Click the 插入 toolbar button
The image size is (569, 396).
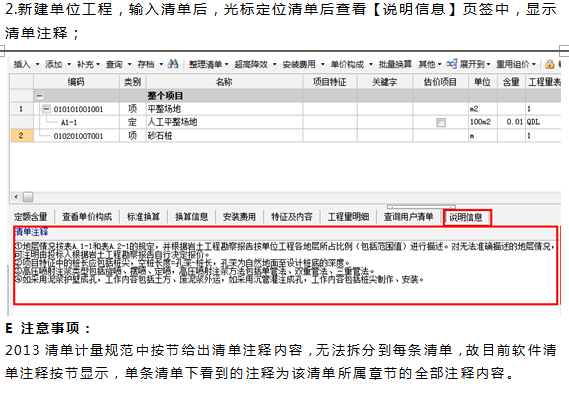(22, 65)
